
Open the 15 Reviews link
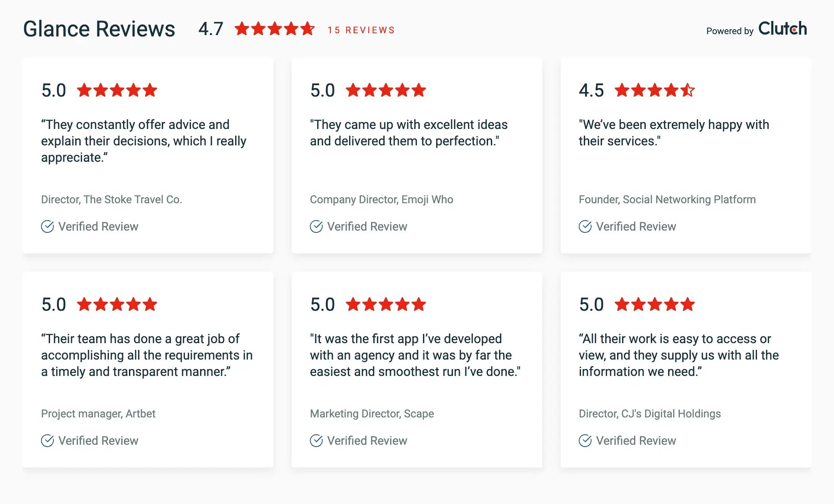point(361,30)
